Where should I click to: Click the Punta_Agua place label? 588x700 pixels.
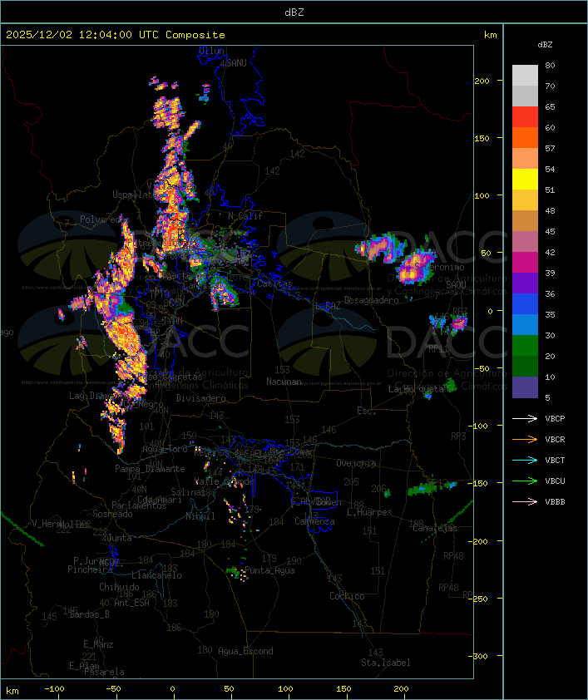[269, 570]
